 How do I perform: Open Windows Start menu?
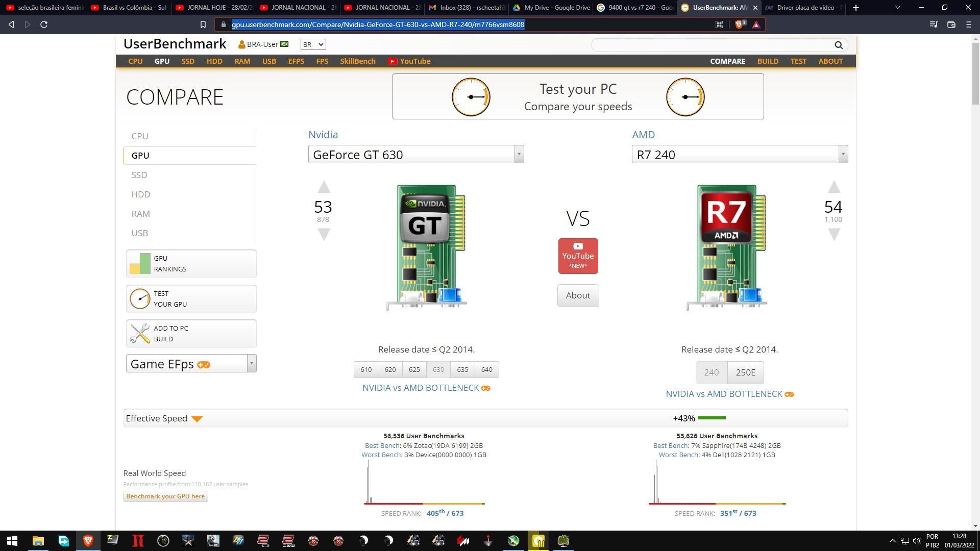[x=12, y=541]
